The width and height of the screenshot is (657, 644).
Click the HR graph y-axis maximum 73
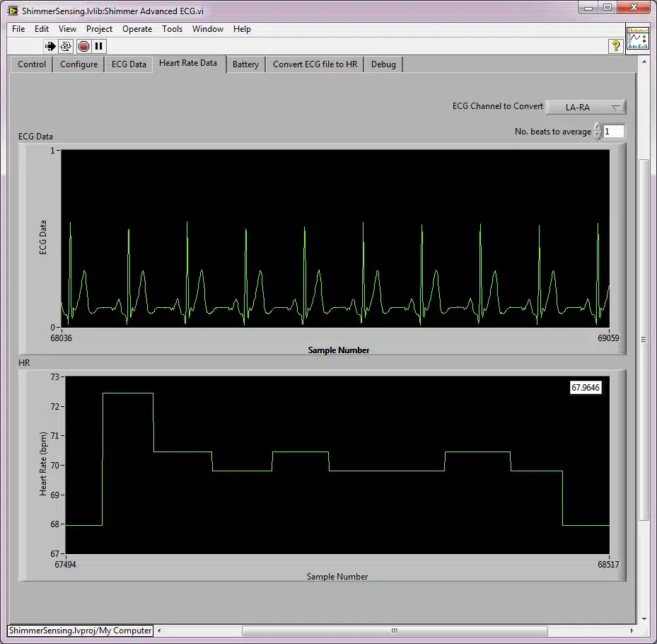click(55, 377)
